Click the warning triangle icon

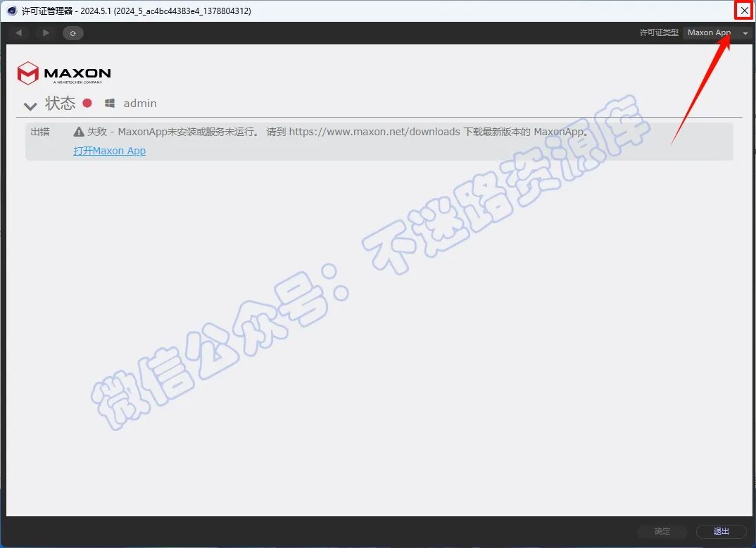click(79, 131)
